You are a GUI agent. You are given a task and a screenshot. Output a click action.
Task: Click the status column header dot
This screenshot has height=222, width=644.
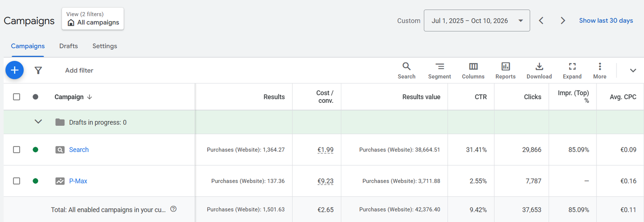[x=35, y=97]
